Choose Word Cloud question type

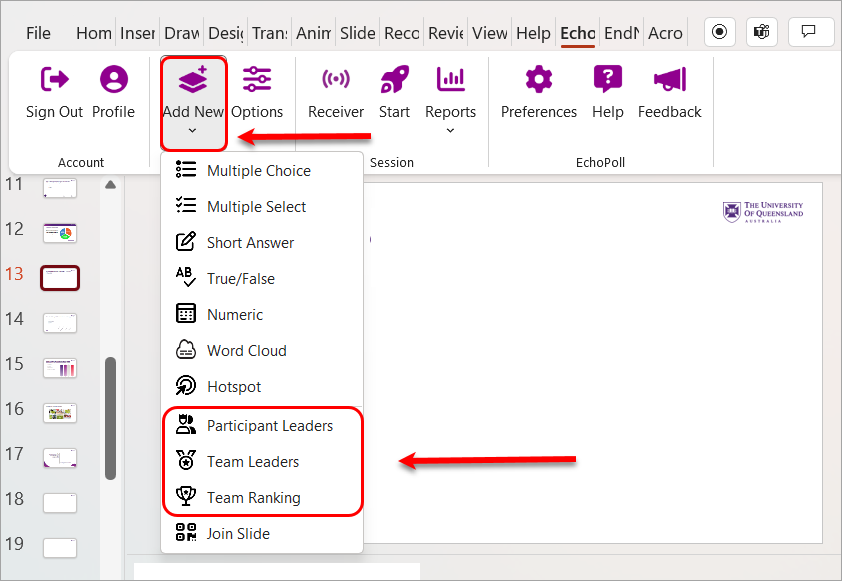(246, 351)
